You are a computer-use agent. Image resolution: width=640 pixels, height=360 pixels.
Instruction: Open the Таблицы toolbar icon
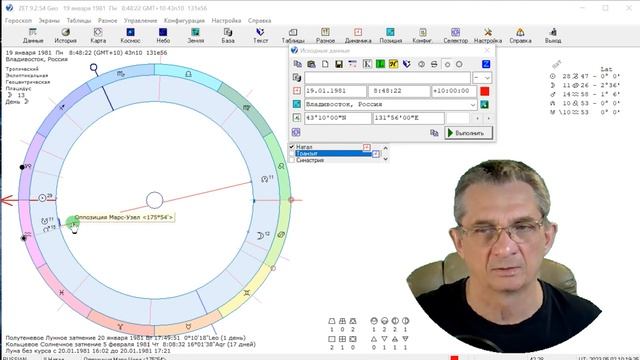tap(293, 36)
